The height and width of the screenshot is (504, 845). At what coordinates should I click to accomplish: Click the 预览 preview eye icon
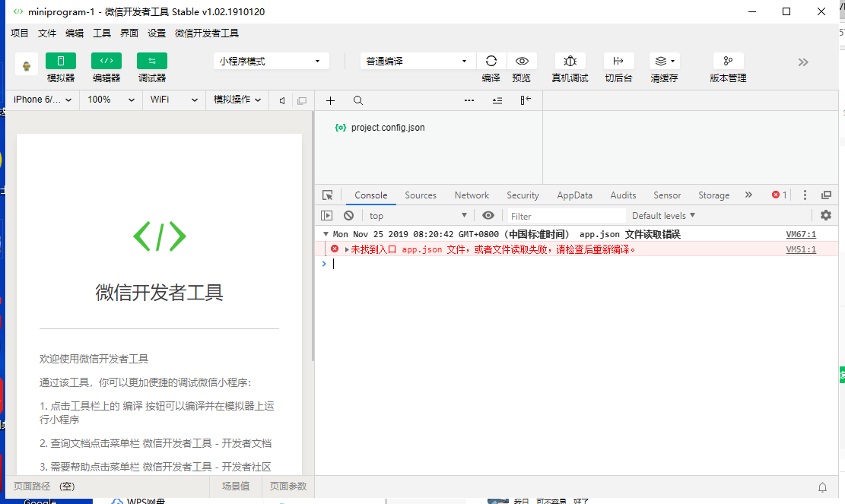tap(522, 61)
